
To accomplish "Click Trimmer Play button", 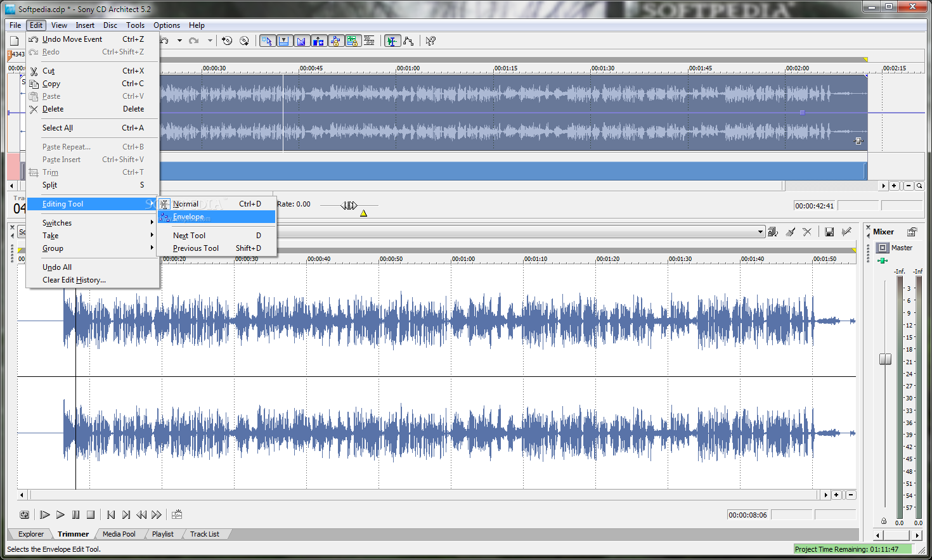I will (60, 515).
